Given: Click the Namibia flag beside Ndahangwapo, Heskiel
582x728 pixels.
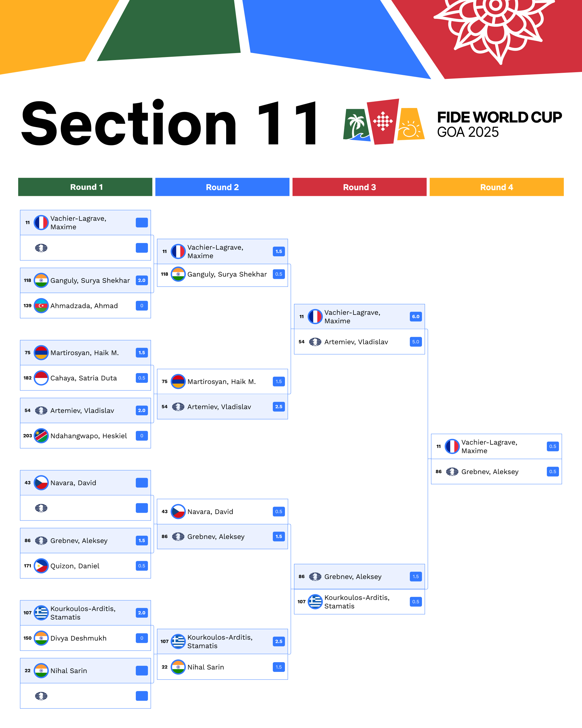Looking at the screenshot, I should [x=41, y=436].
